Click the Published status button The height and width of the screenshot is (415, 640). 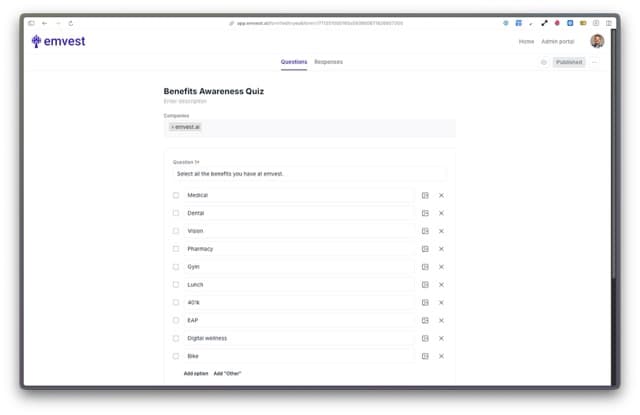tap(569, 62)
